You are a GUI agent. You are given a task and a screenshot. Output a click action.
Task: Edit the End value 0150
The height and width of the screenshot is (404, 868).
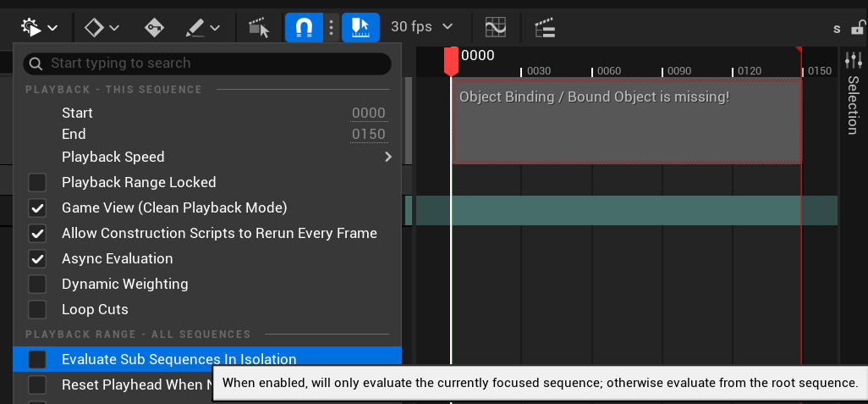(x=369, y=134)
